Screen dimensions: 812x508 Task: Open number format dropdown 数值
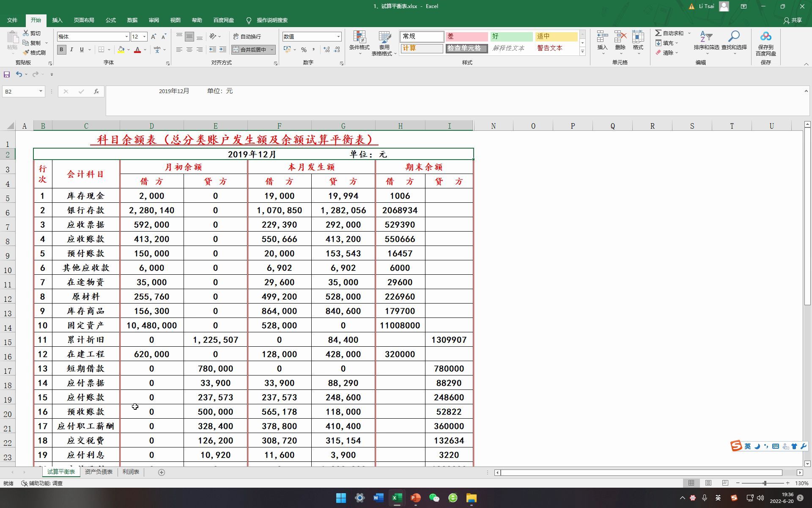click(338, 37)
